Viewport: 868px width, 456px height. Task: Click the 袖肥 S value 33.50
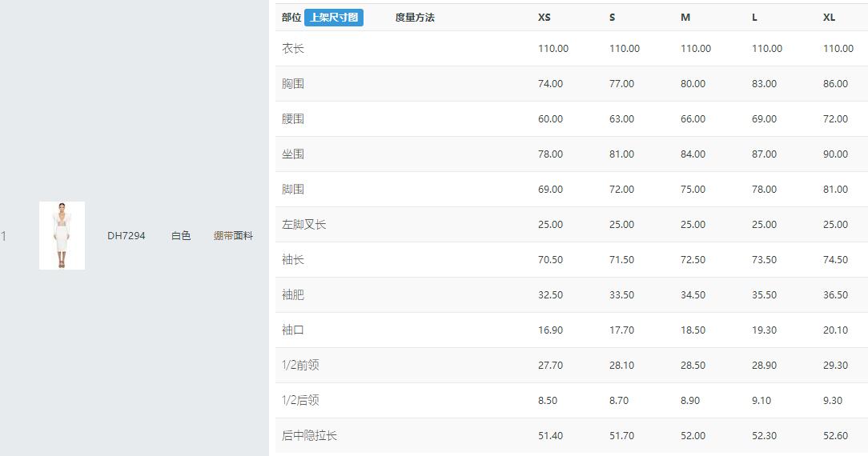click(621, 294)
